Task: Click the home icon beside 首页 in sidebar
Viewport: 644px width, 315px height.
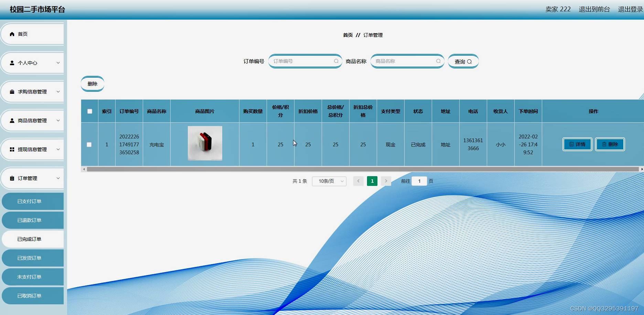Action: tap(12, 34)
